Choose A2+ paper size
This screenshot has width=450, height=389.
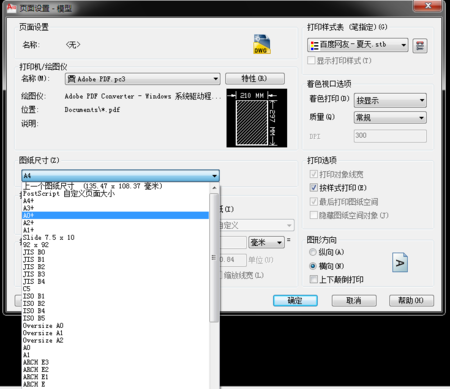[x=115, y=223]
